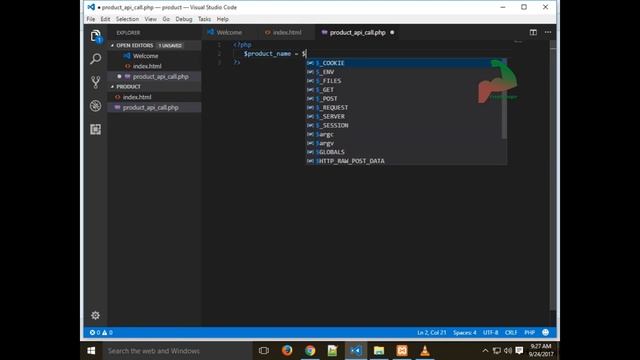
Task: Open the Go menu
Action: (x=166, y=19)
